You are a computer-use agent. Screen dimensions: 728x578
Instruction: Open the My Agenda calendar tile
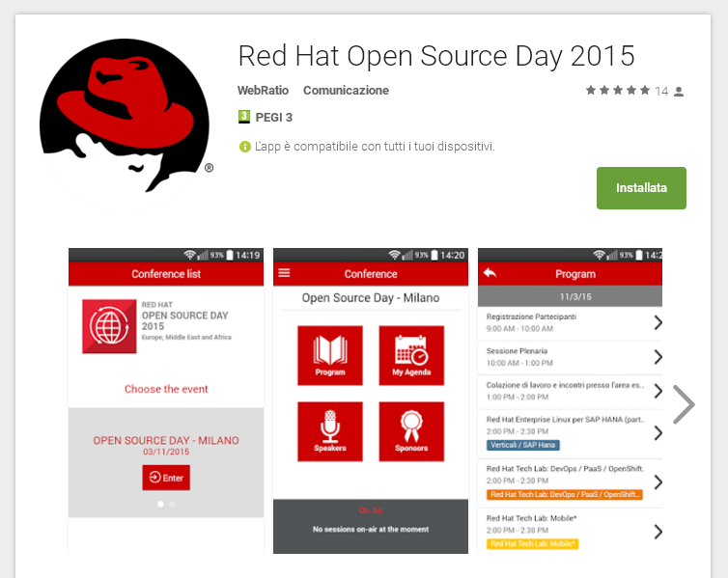click(411, 355)
